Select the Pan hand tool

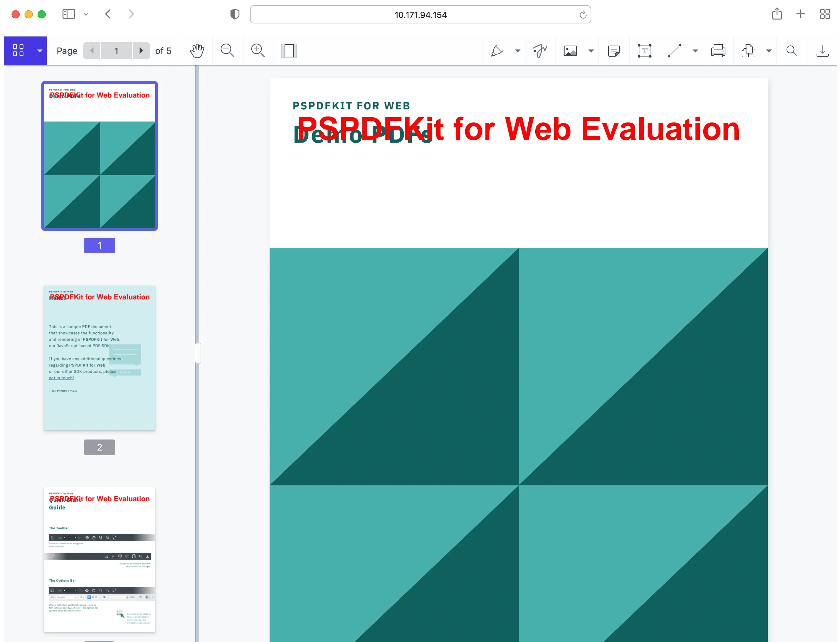pos(197,51)
